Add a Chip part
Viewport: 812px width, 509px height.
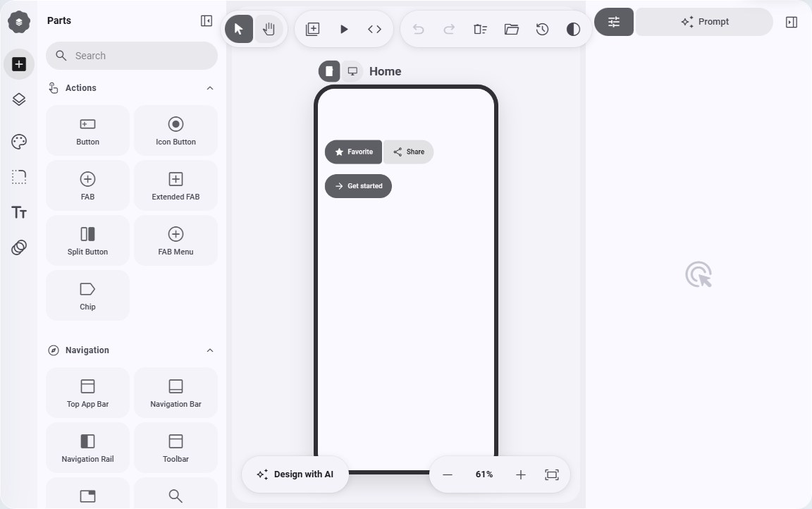tap(87, 295)
